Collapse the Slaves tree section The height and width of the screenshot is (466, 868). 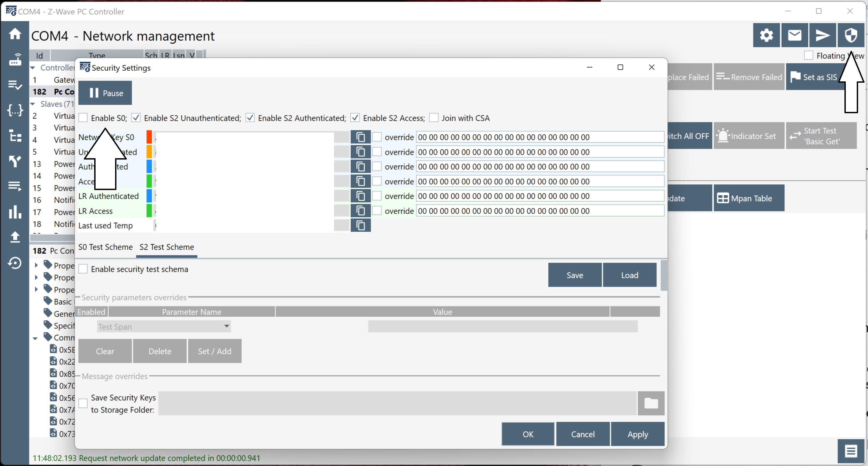click(33, 104)
